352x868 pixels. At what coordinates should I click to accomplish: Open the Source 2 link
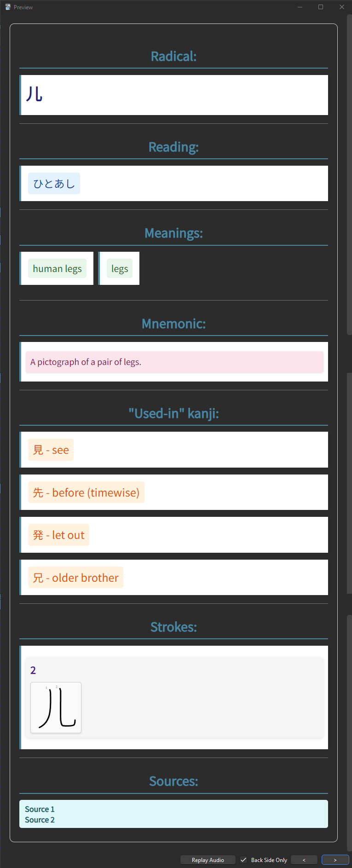point(40,820)
